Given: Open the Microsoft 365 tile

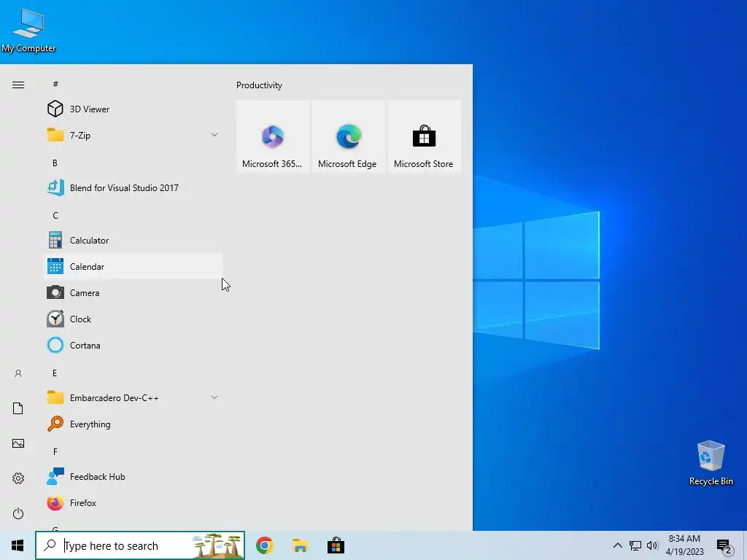Looking at the screenshot, I should pyautogui.click(x=273, y=136).
